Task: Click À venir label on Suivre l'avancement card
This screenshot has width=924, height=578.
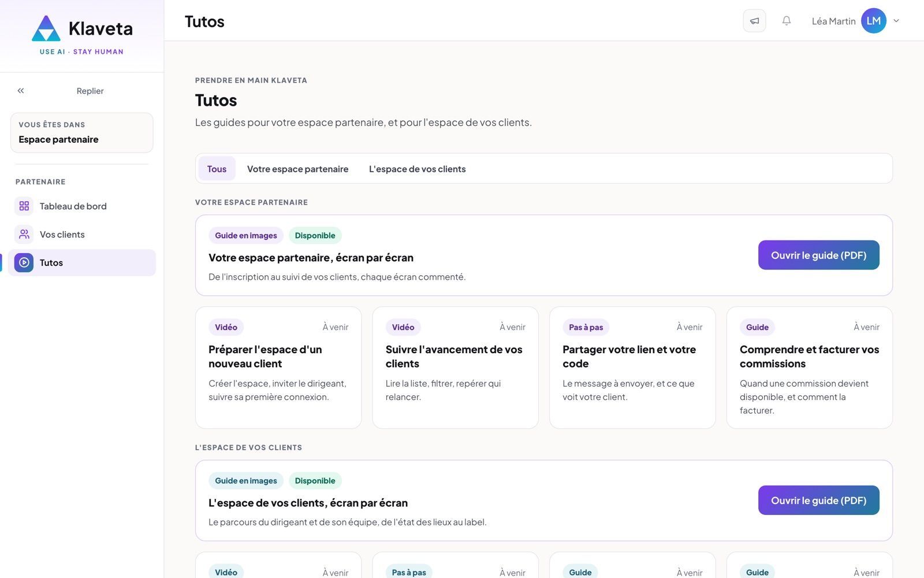Action: click(512, 327)
